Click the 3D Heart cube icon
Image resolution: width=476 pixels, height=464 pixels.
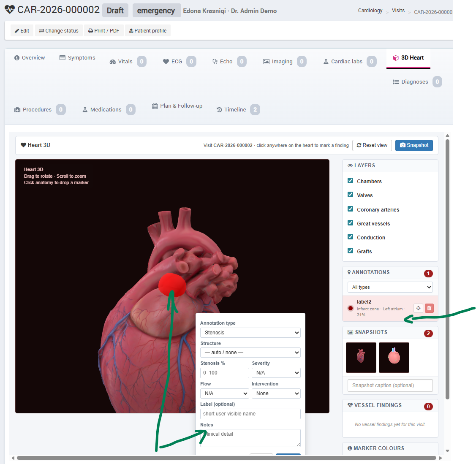pyautogui.click(x=396, y=58)
